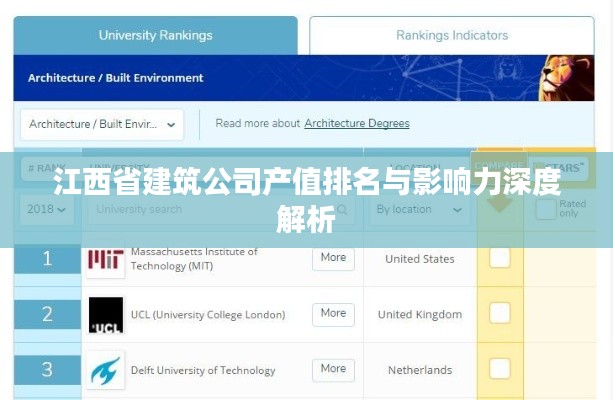Click More button for Delft University
613x400 pixels.
click(x=333, y=370)
